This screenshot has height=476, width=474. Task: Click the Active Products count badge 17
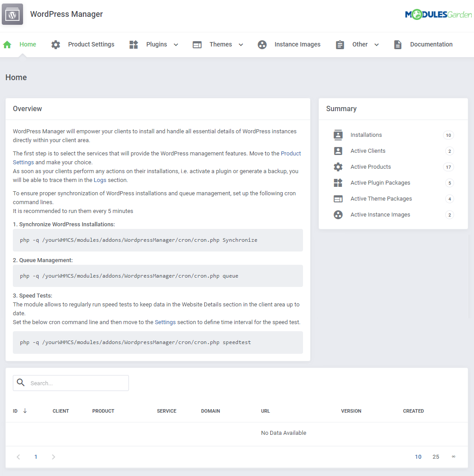click(448, 167)
